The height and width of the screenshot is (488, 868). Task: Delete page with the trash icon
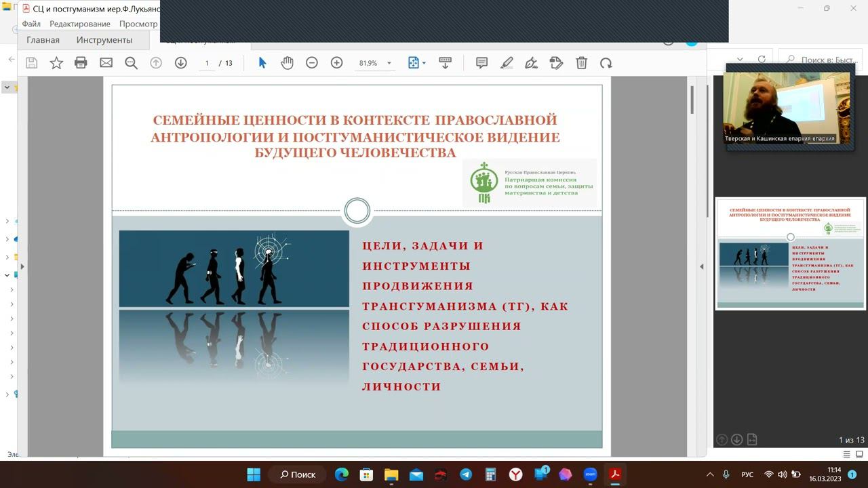point(581,63)
